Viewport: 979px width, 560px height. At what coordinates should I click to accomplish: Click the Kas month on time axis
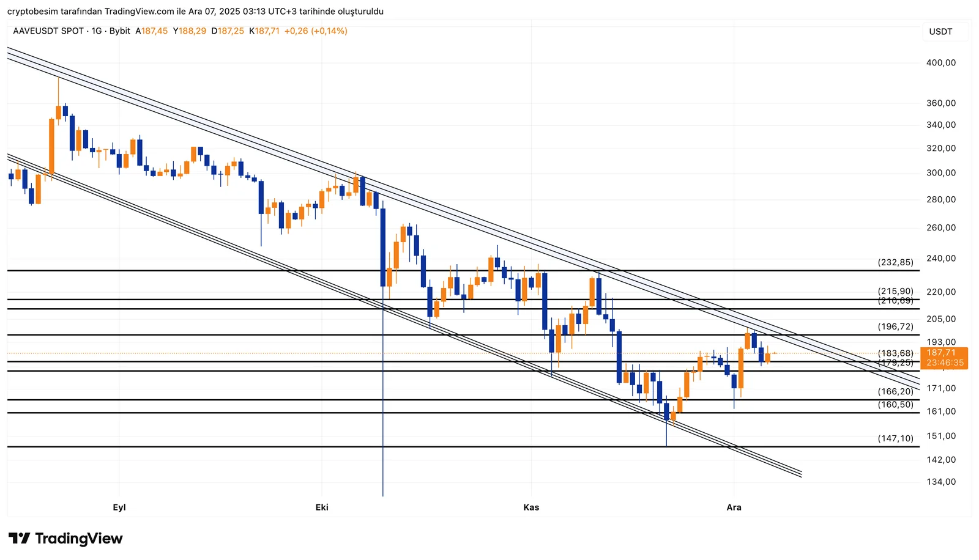coord(531,507)
